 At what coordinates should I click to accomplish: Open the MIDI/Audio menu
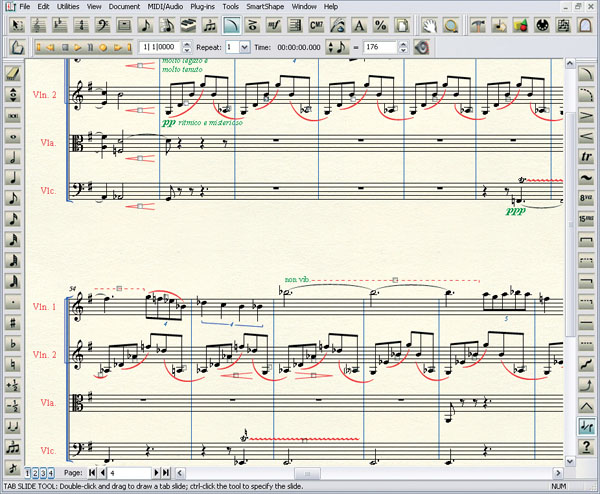pos(165,7)
